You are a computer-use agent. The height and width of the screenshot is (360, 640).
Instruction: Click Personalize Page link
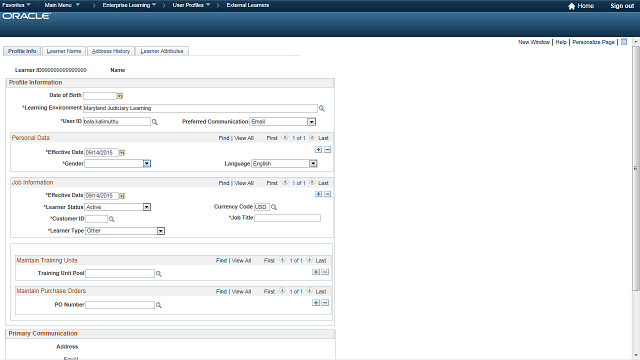(593, 42)
